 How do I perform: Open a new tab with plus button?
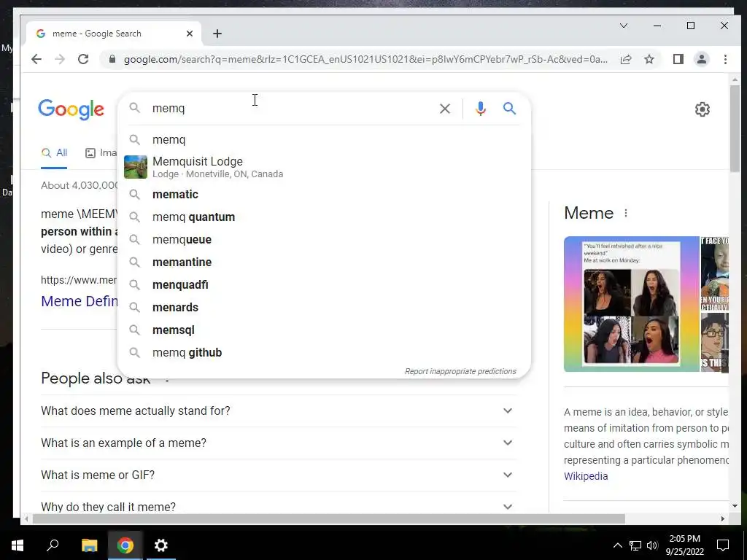pos(217,34)
